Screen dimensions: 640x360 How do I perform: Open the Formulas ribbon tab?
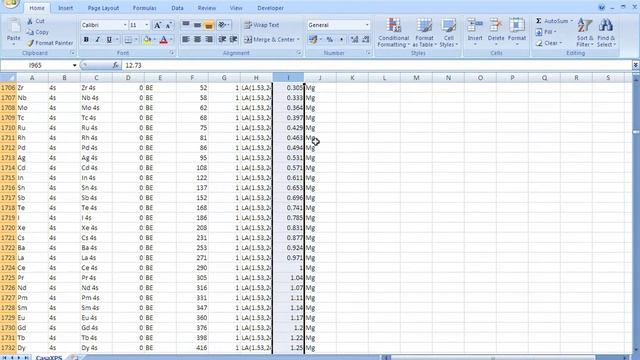[144, 8]
